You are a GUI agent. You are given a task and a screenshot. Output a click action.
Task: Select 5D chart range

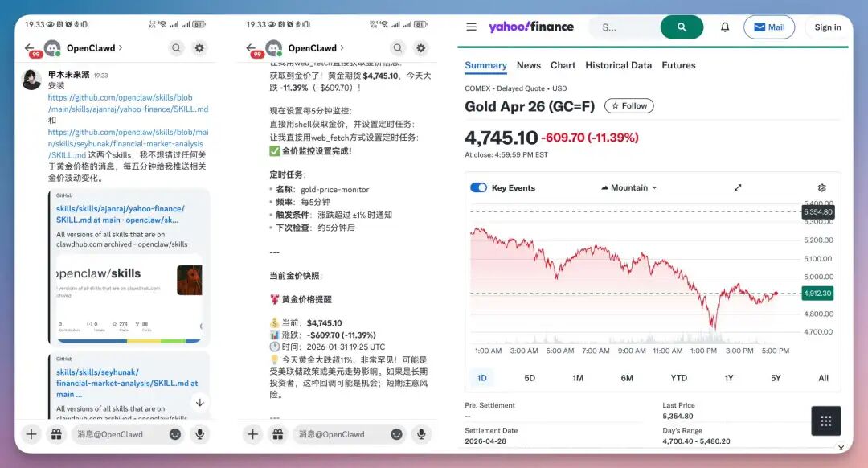(530, 378)
